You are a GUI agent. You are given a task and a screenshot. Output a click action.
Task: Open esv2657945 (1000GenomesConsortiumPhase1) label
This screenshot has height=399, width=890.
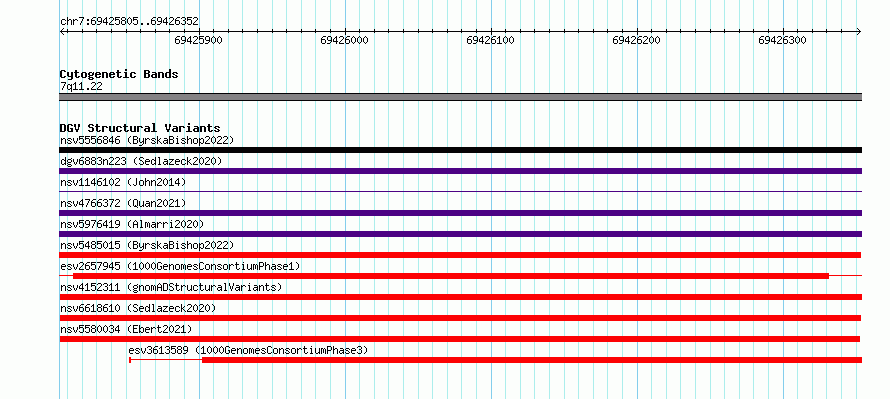click(x=180, y=266)
